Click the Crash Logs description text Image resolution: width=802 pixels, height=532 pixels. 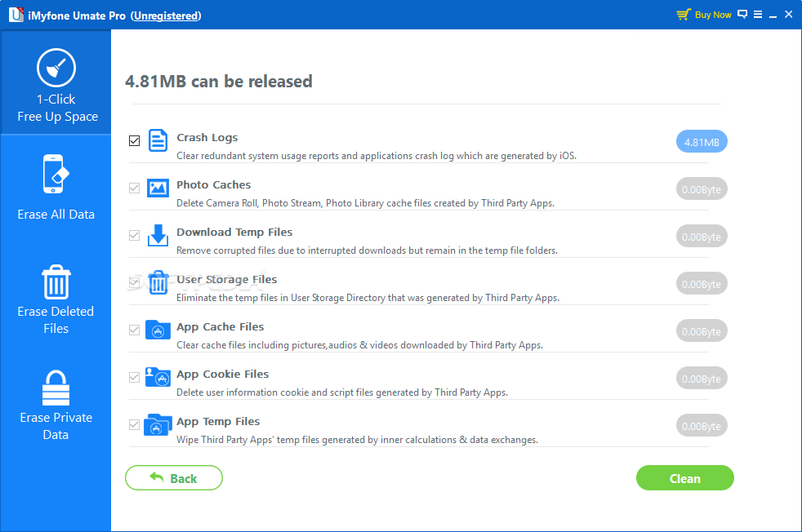point(376,156)
